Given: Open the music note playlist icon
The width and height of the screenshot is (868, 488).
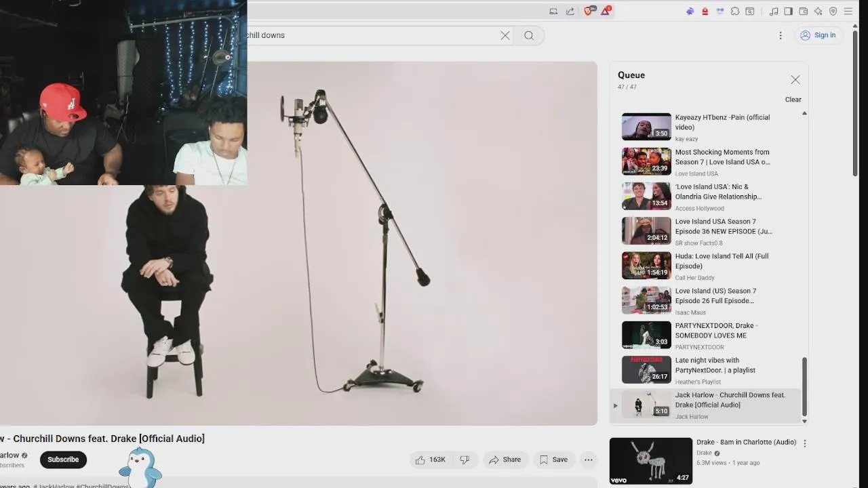Looking at the screenshot, I should coord(774,11).
